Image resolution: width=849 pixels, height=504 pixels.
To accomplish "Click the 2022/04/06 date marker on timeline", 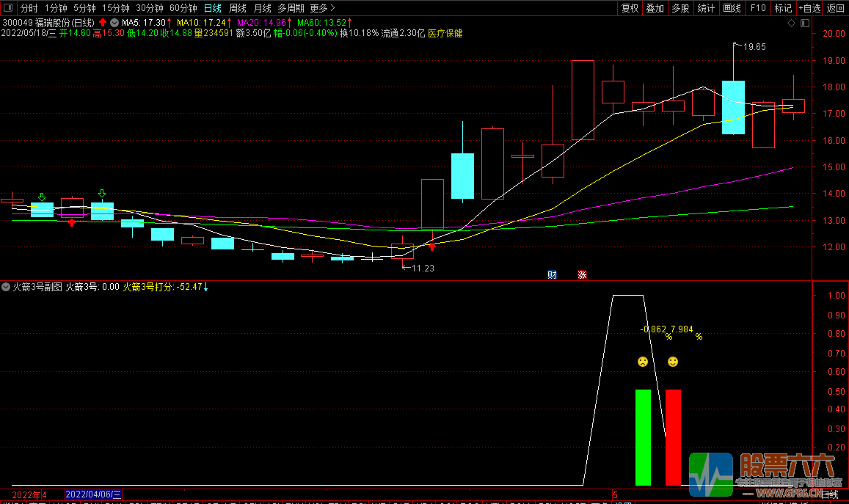I will (x=94, y=495).
